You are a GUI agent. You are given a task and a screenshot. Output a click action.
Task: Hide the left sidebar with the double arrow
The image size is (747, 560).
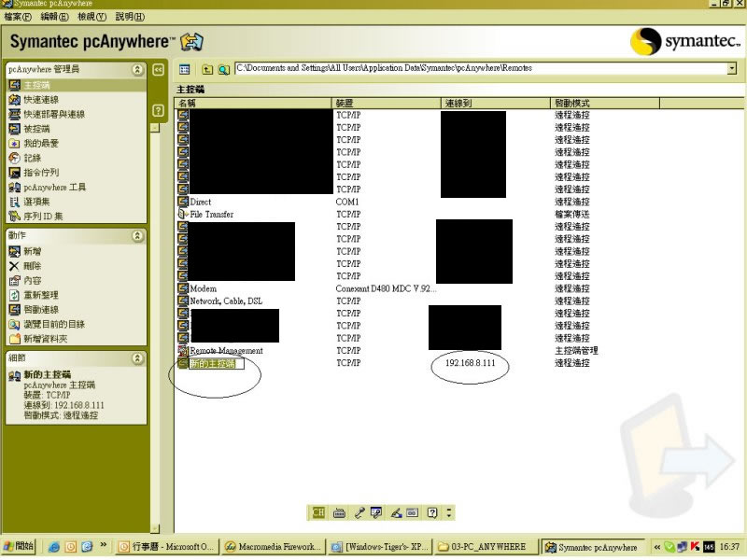[x=158, y=69]
